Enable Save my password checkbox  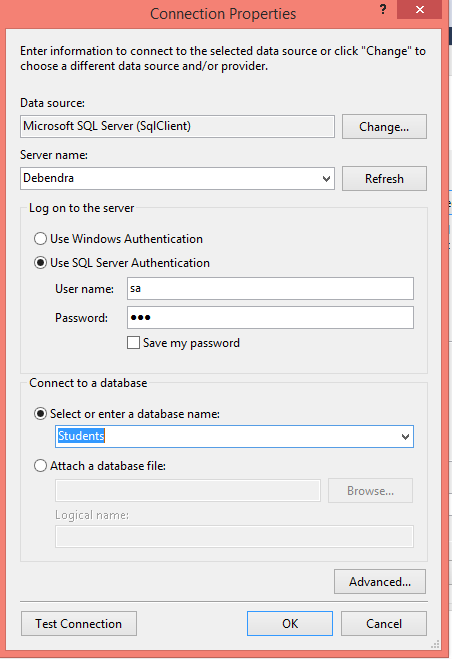pyautogui.click(x=133, y=343)
